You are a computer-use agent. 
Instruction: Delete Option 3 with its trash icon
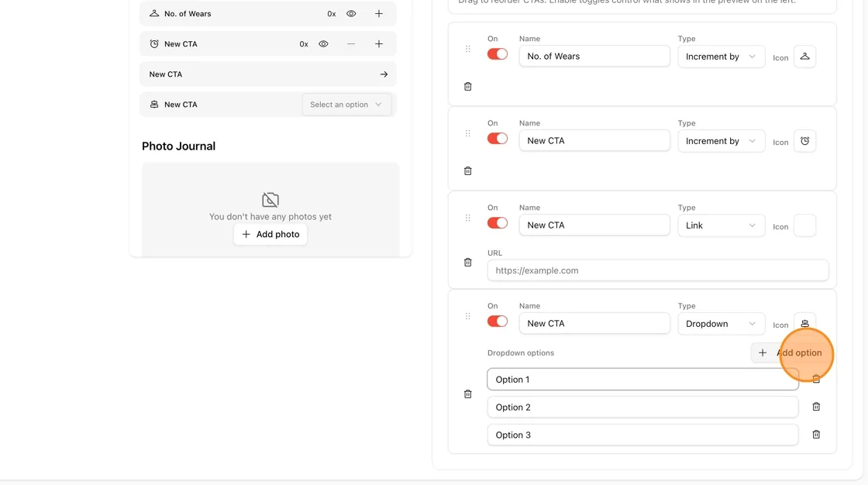click(x=816, y=435)
